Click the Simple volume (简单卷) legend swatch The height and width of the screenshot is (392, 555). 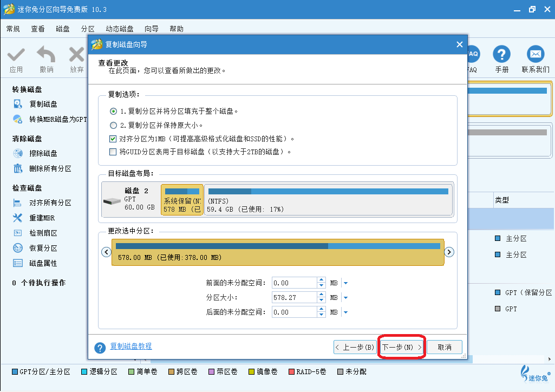[x=132, y=372]
